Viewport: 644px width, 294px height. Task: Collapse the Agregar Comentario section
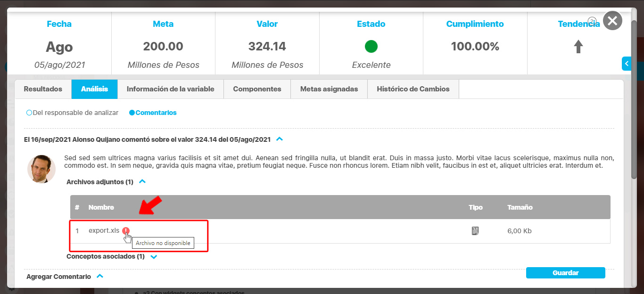[99, 277]
